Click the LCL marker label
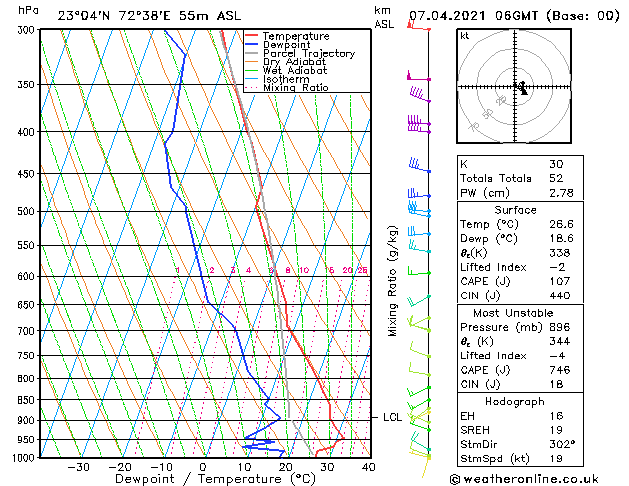The image size is (629, 486). (x=392, y=417)
